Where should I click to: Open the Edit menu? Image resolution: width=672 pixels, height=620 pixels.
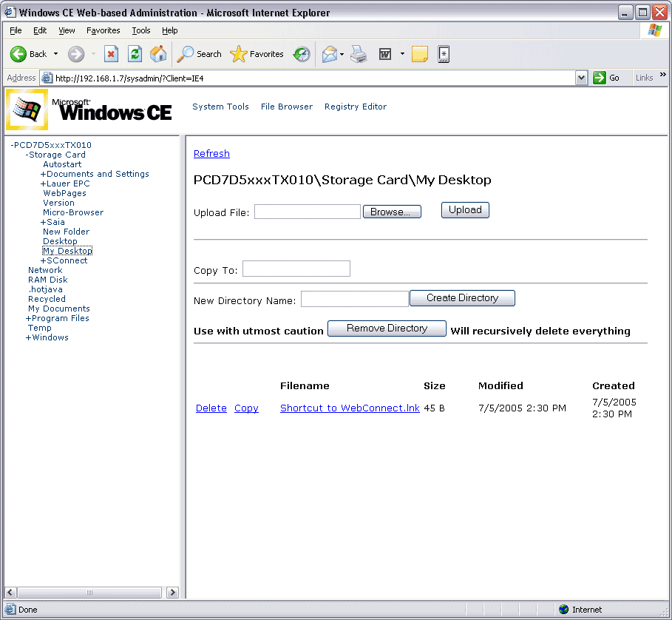click(x=40, y=30)
